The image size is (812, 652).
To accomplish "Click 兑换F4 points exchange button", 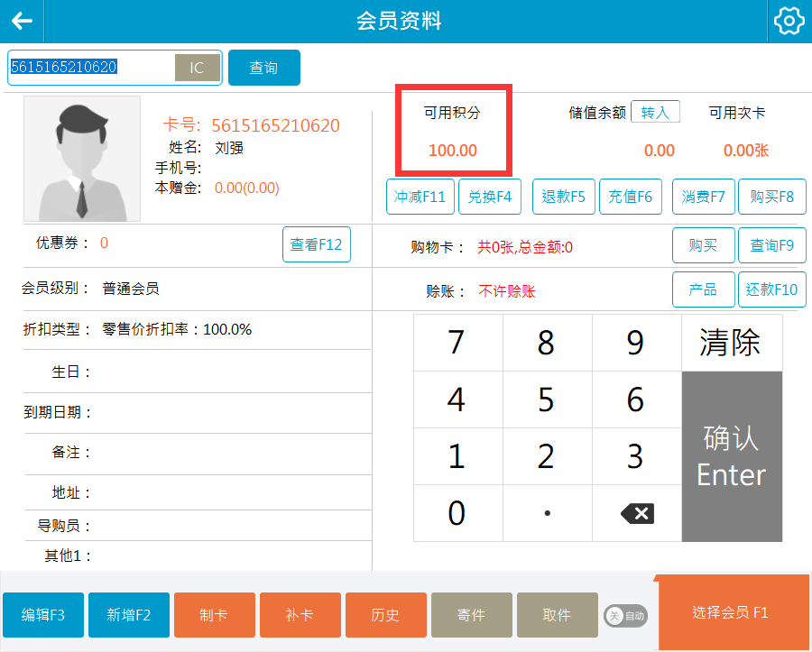I will click(x=490, y=197).
